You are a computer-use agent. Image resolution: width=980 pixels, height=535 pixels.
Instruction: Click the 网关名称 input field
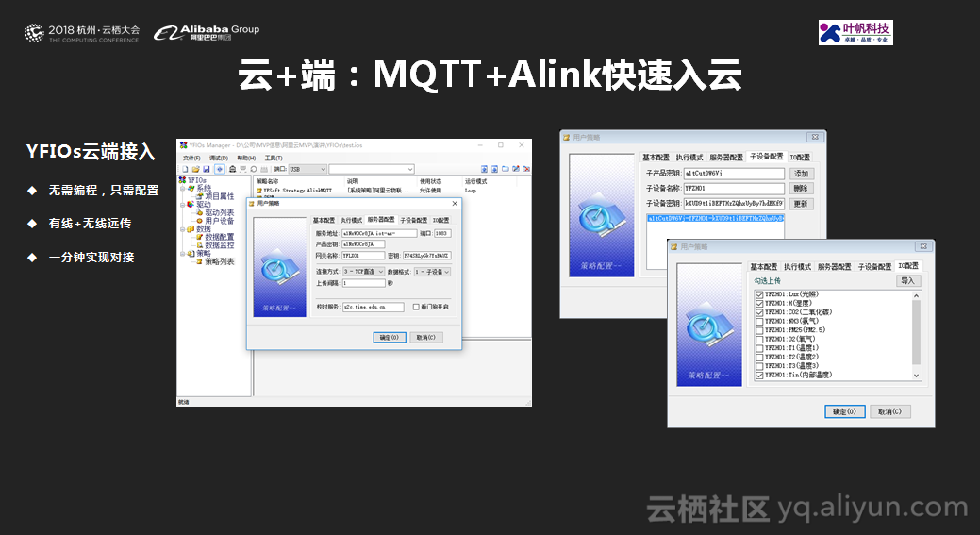tap(363, 255)
